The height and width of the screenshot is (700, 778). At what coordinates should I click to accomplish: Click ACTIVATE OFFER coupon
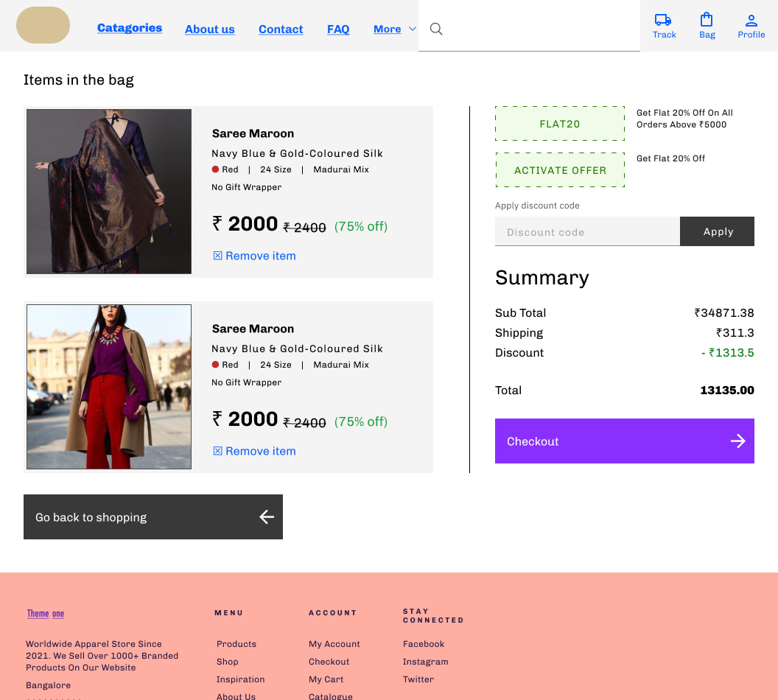(x=560, y=170)
